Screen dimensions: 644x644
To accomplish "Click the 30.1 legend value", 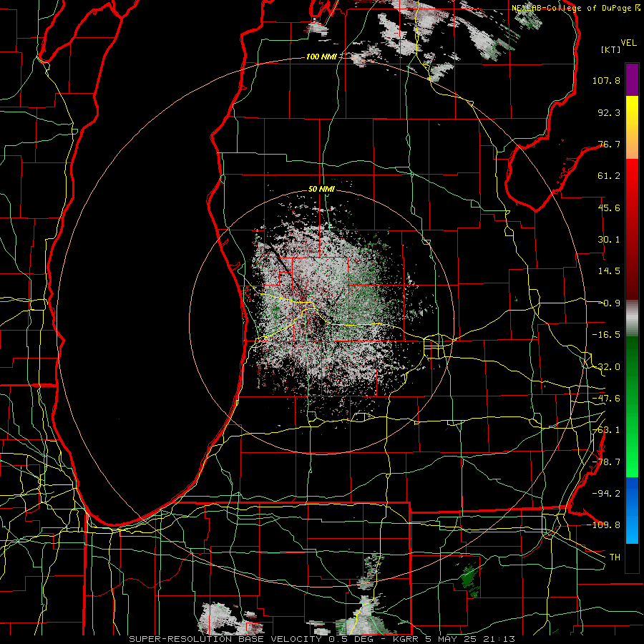I will (x=609, y=240).
